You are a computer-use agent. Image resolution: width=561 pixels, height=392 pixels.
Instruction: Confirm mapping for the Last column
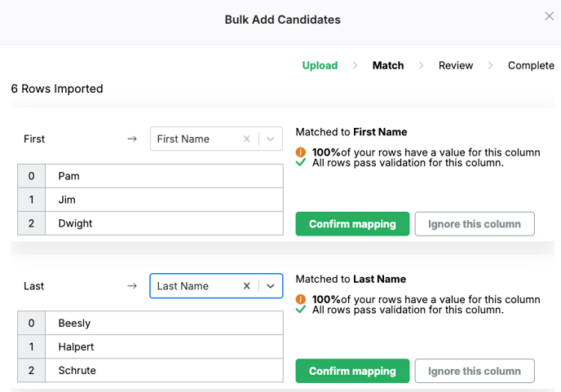point(352,371)
